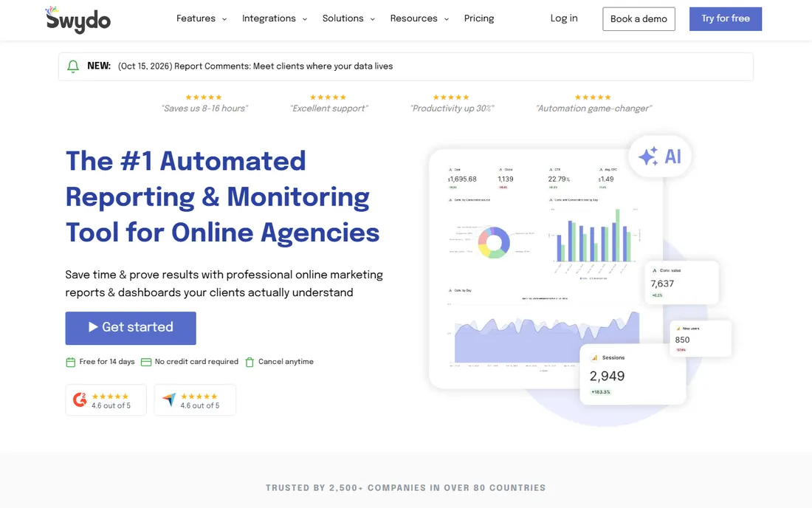Click the area chart in dashboard preview
The height and width of the screenshot is (508, 812).
click(x=546, y=337)
